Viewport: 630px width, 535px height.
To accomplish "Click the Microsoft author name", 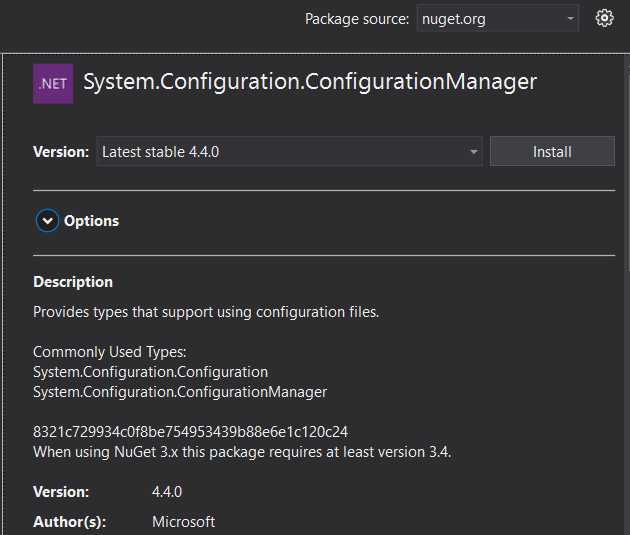I will 183,522.
